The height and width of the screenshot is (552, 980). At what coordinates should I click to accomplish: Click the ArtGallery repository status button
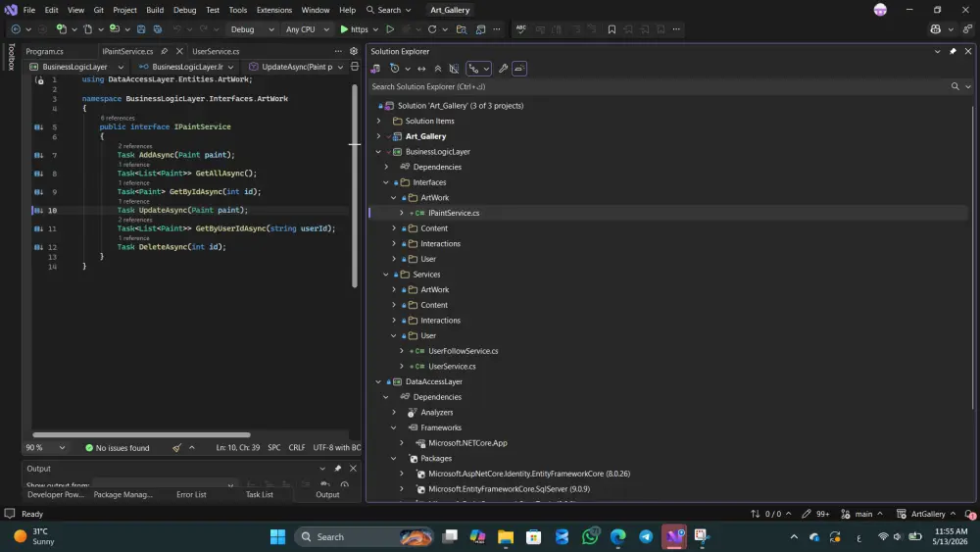[x=926, y=514]
